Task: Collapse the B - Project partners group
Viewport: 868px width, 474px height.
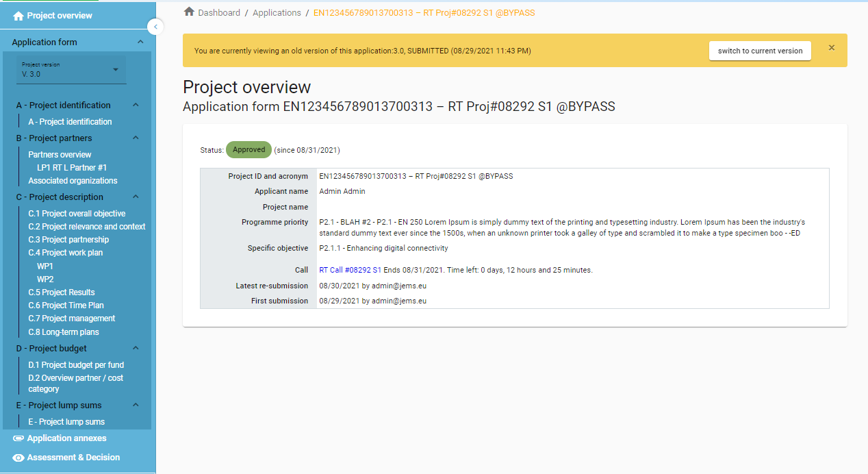Action: 136,138
